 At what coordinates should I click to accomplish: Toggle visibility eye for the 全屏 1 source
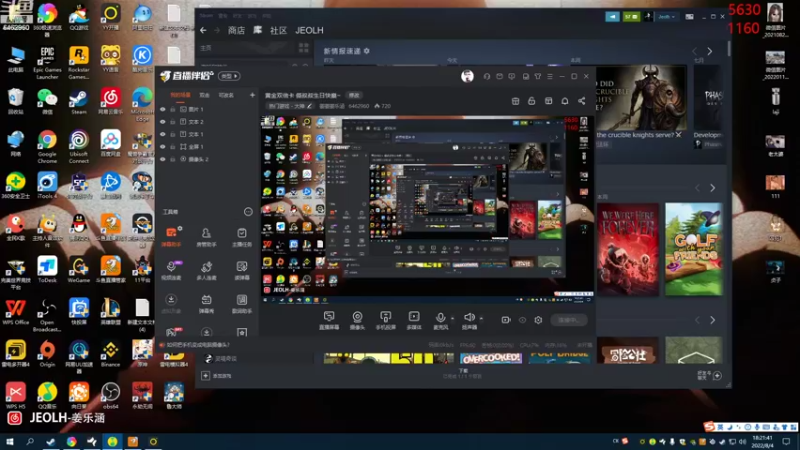click(x=163, y=146)
